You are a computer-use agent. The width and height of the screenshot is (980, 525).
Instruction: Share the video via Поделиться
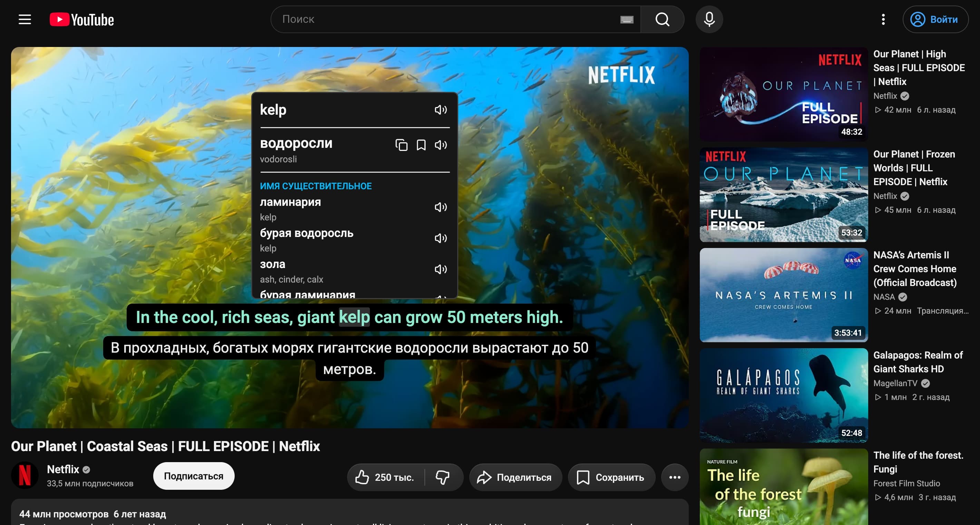516,477
